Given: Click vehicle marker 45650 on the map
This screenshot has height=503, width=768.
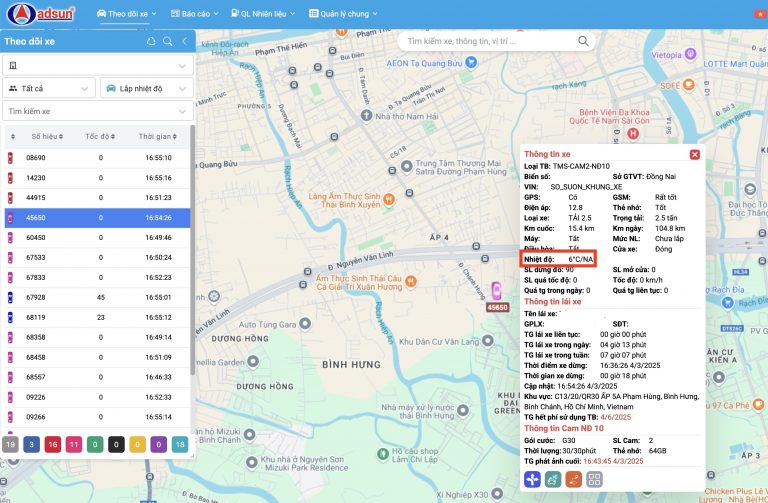Looking at the screenshot, I should [x=497, y=293].
